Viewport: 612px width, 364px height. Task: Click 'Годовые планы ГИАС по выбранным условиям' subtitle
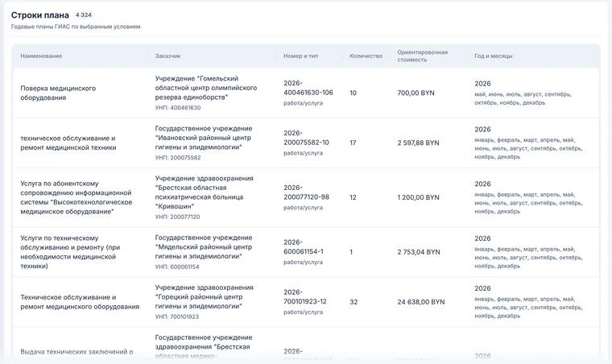point(76,27)
